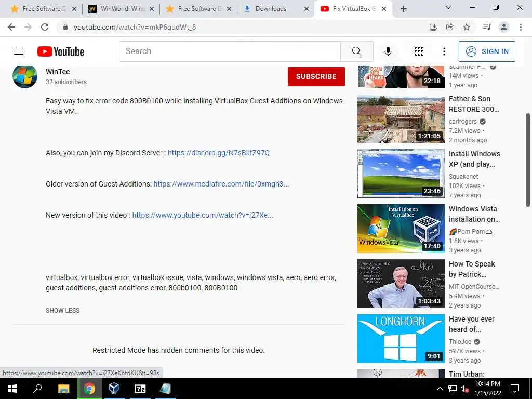Open VirtualBox from the taskbar
Image resolution: width=532 pixels, height=399 pixels.
point(114,389)
